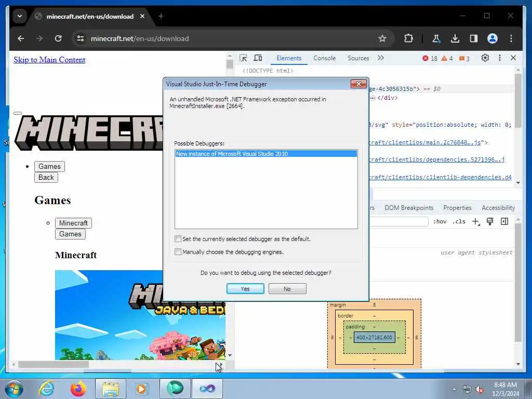Viewport: 532px width, 399px height.
Task: Click the 400×27181.600 box model content
Action: point(375,337)
